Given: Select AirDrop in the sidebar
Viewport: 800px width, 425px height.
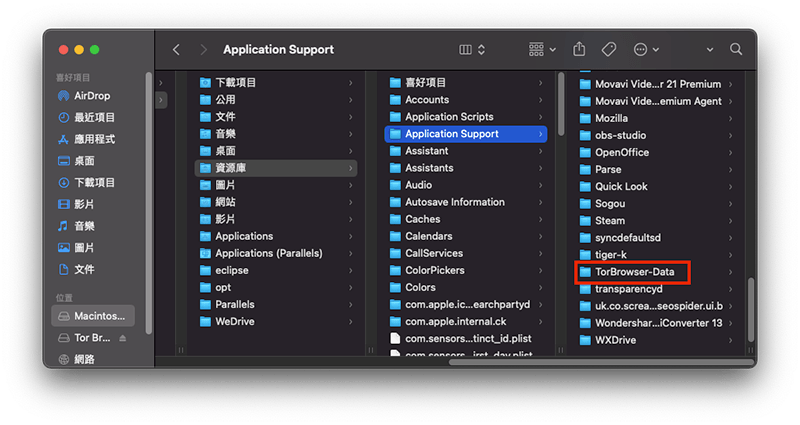Looking at the screenshot, I should pyautogui.click(x=92, y=96).
